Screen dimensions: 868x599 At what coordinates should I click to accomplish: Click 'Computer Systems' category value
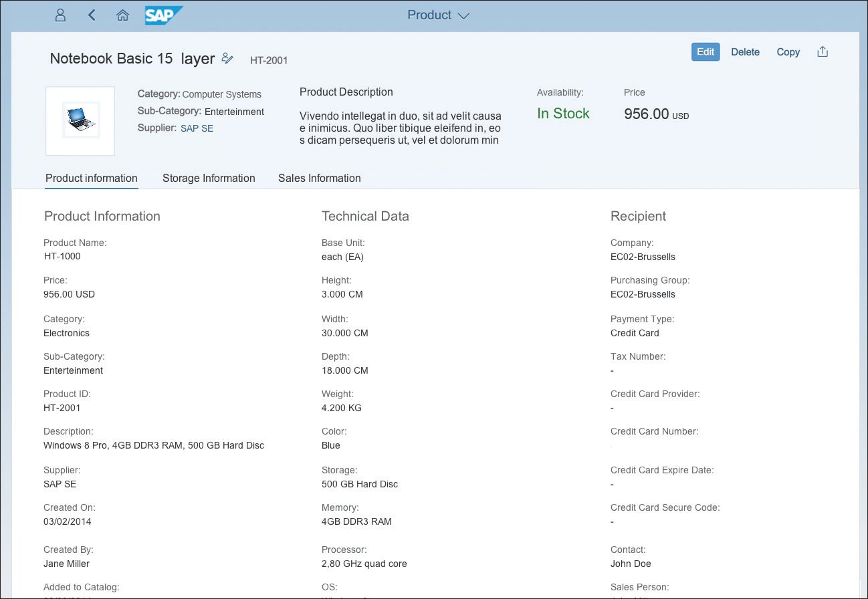(222, 94)
